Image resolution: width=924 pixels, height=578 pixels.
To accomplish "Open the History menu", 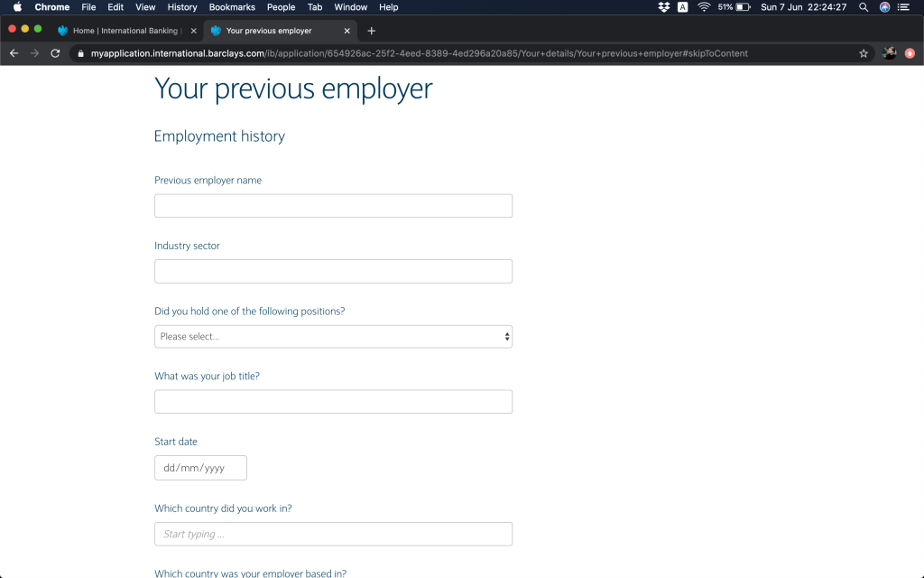I will pos(182,7).
